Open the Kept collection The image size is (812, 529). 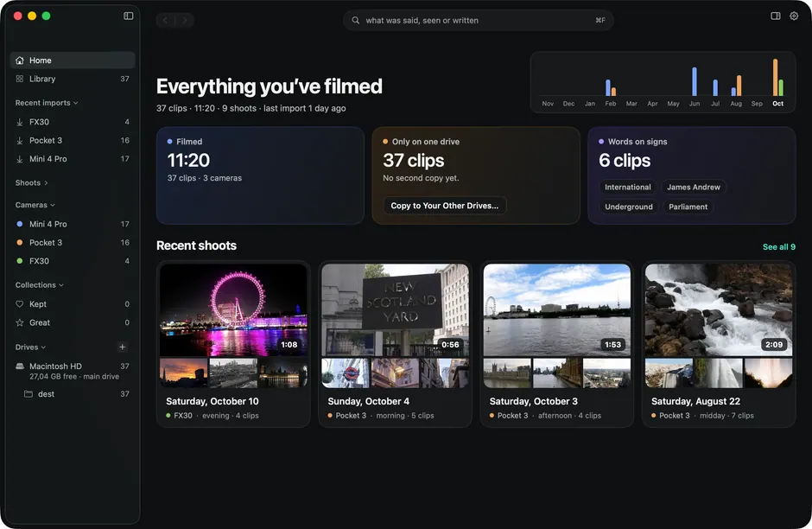[x=73, y=304]
